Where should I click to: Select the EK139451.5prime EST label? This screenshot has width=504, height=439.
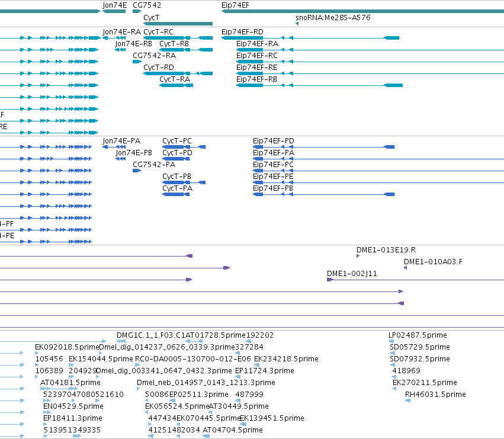[272, 419]
